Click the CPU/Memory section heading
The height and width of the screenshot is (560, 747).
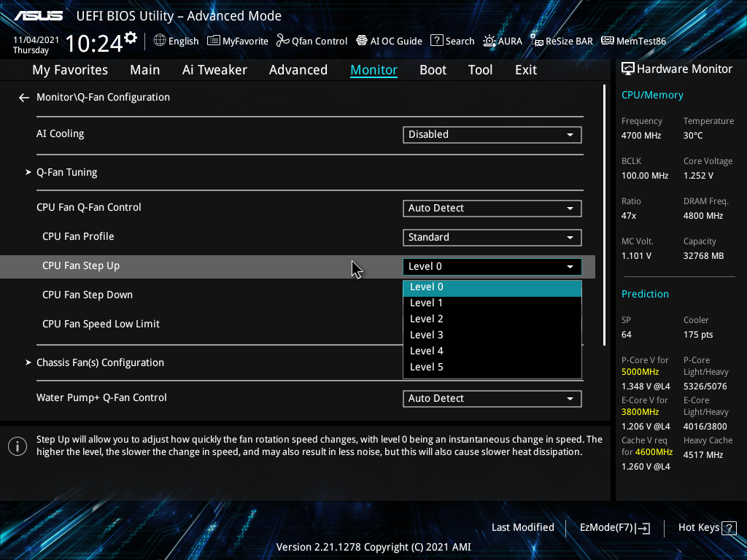653,96
